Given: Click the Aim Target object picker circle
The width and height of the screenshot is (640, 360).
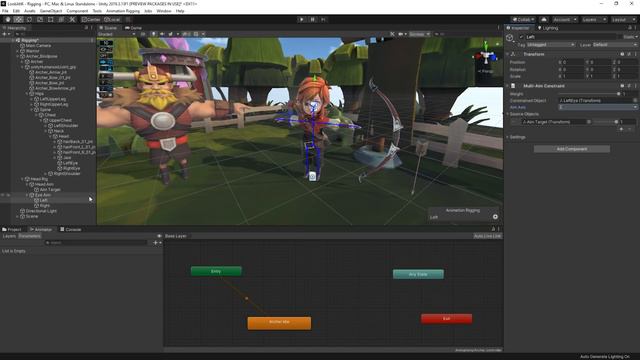Looking at the screenshot, I should [589, 122].
